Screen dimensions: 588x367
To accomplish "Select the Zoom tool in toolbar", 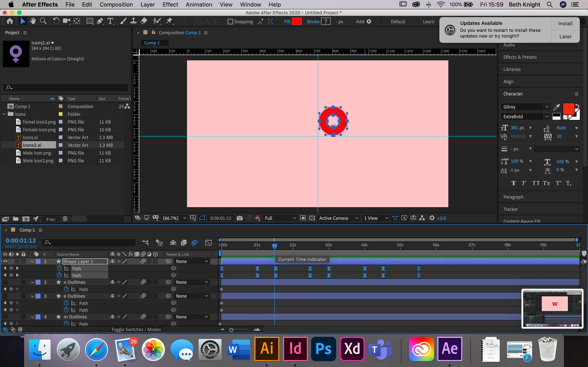I will pyautogui.click(x=43, y=21).
